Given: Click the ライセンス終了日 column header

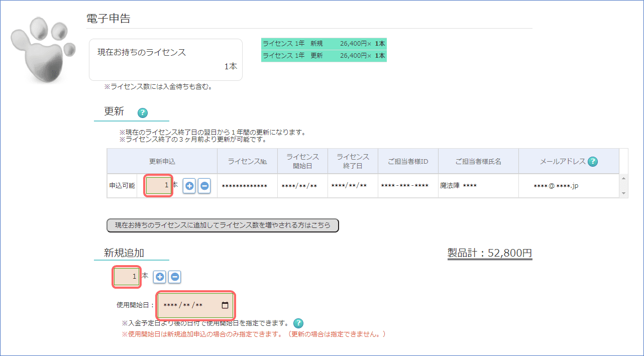Looking at the screenshot, I should tap(353, 161).
